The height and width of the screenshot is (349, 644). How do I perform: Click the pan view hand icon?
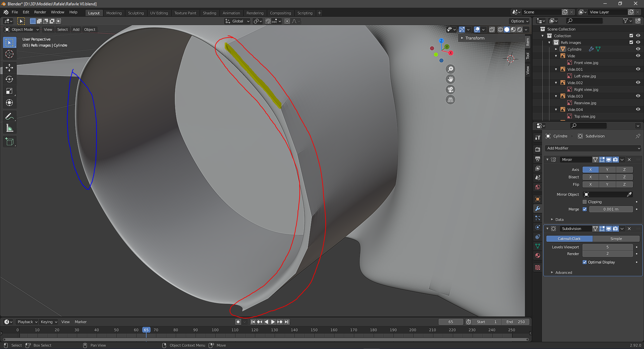(450, 79)
